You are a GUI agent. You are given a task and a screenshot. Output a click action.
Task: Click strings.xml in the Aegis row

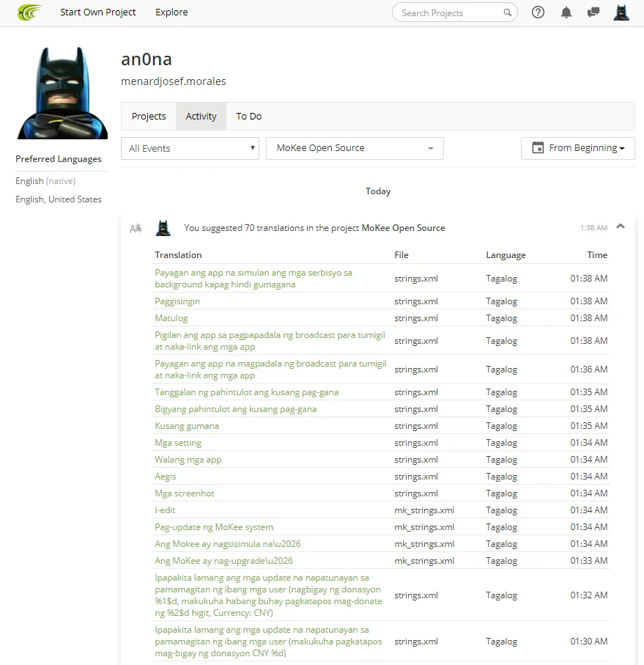(x=416, y=477)
